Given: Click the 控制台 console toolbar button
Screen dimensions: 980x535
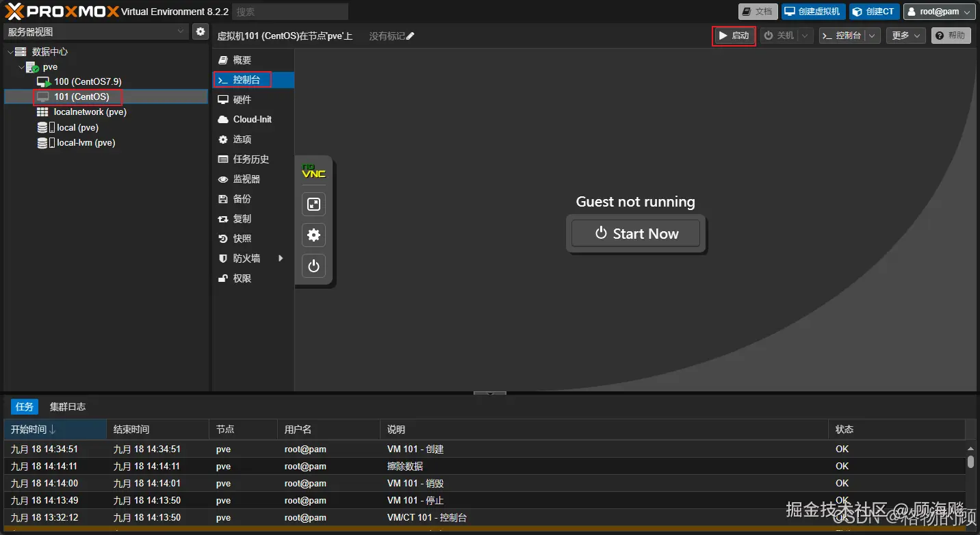Looking at the screenshot, I should (x=842, y=36).
